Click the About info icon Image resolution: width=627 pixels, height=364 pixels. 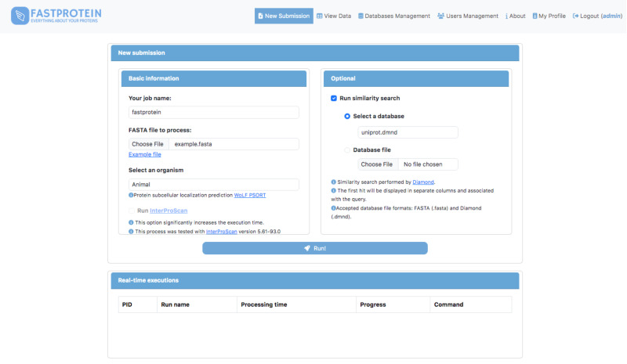click(506, 16)
